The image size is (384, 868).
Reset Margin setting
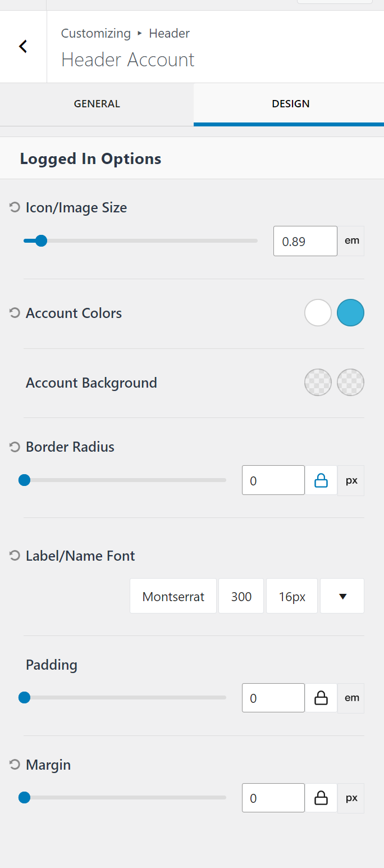tap(15, 765)
